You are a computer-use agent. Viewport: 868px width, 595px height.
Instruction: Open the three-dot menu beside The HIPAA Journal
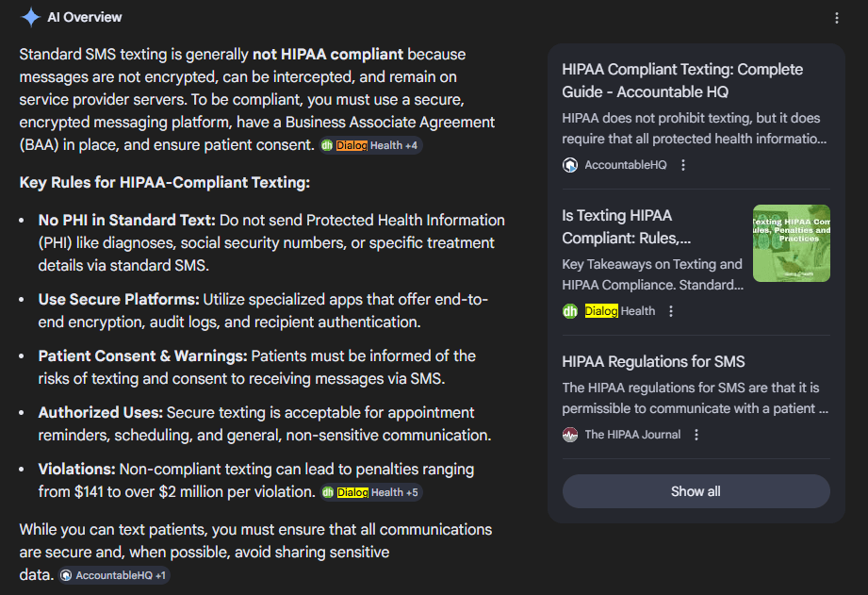(696, 434)
